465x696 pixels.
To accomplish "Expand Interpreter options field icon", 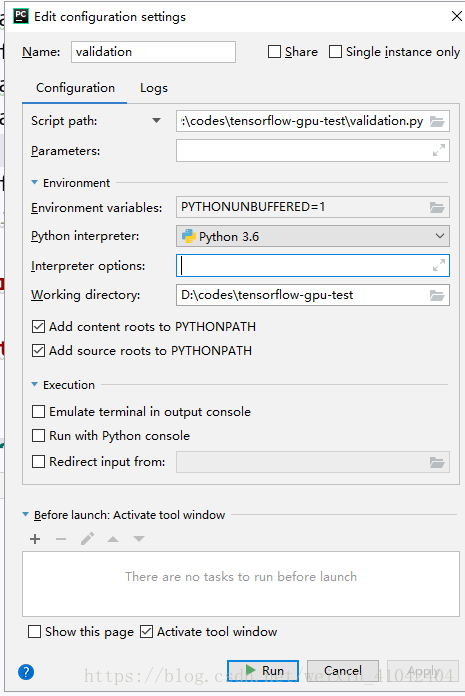I will [439, 265].
